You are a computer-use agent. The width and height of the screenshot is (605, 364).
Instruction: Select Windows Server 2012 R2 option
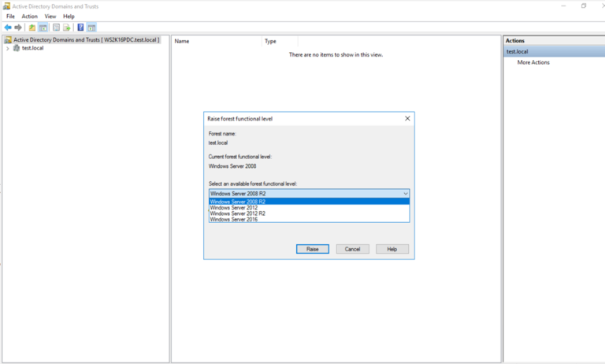[237, 214]
